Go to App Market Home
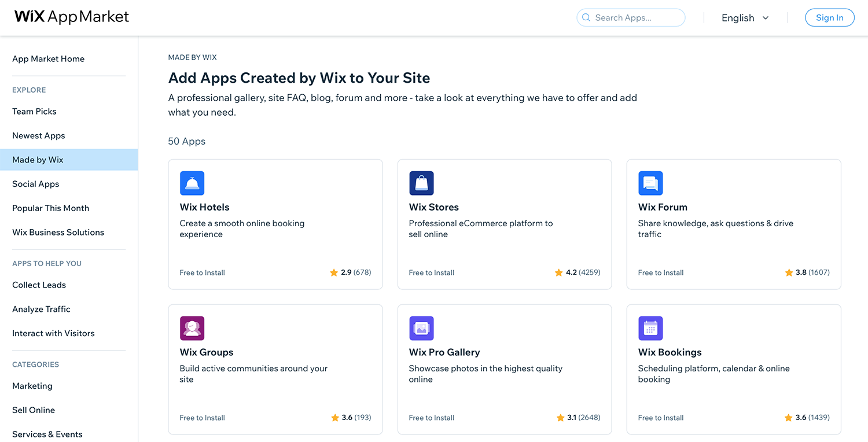The image size is (868, 442). (49, 59)
